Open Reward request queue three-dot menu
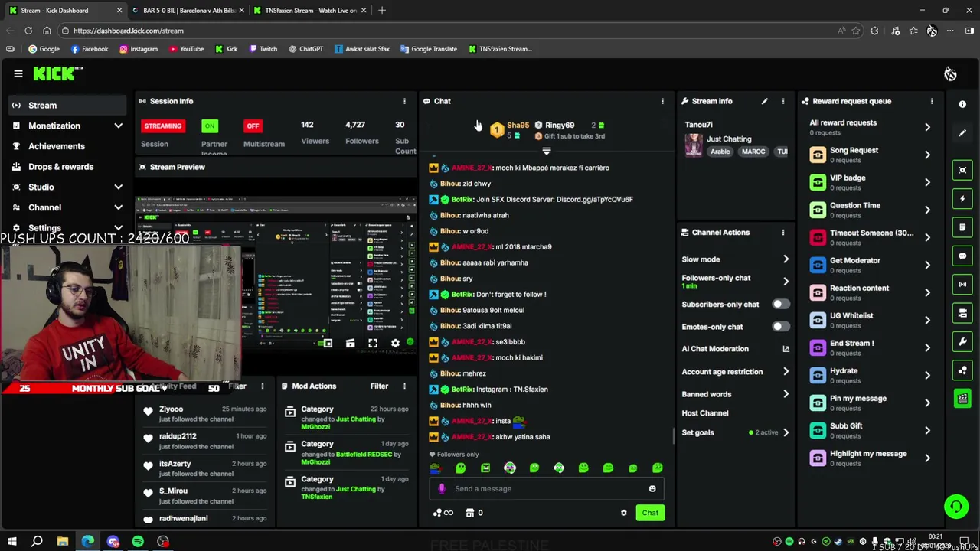Screen dimensions: 980x551 click(932, 101)
